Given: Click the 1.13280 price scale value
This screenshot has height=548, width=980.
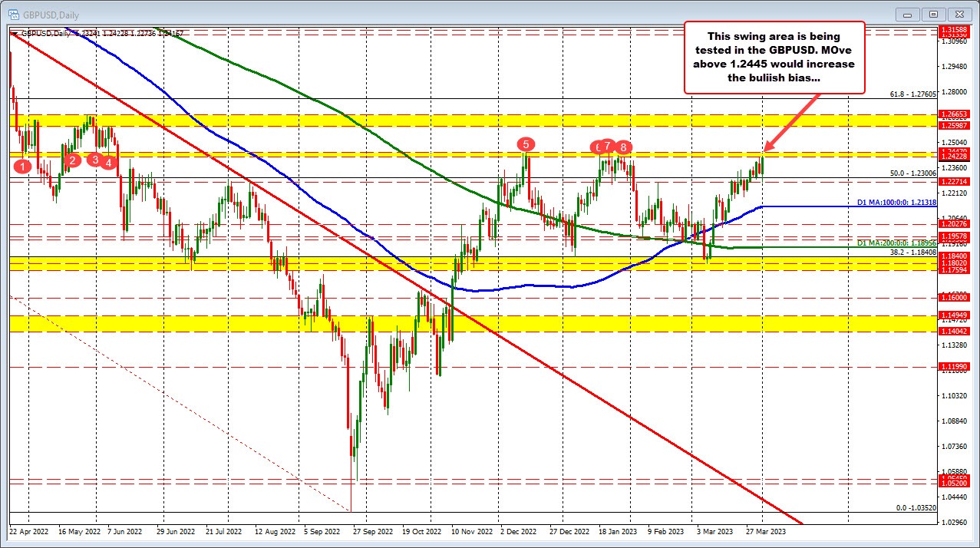Looking at the screenshot, I should 954,345.
